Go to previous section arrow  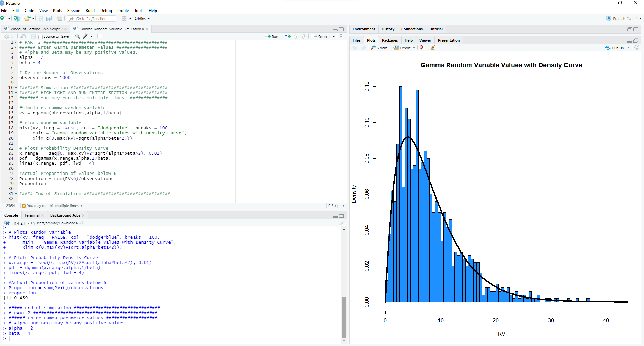tap(296, 36)
